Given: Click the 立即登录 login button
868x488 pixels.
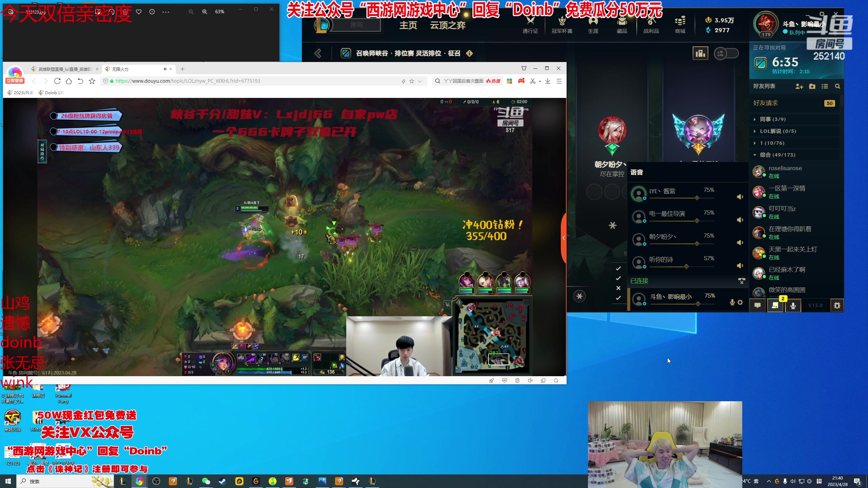Looking at the screenshot, I should pos(15,81).
